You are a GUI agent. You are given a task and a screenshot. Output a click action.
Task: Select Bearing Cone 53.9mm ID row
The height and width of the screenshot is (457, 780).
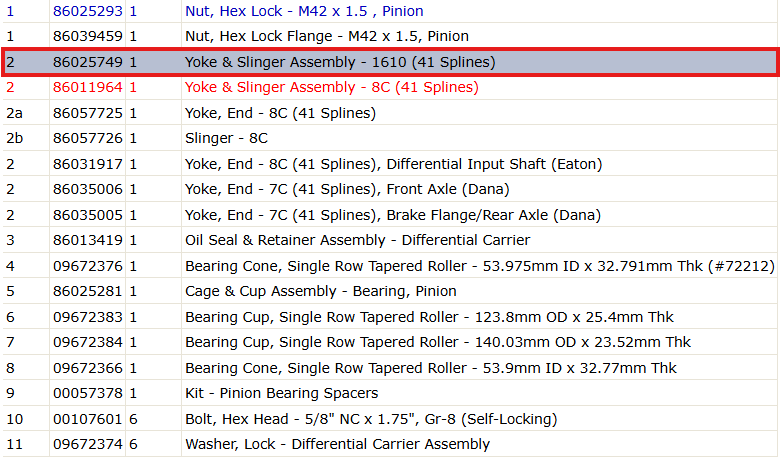click(390, 368)
